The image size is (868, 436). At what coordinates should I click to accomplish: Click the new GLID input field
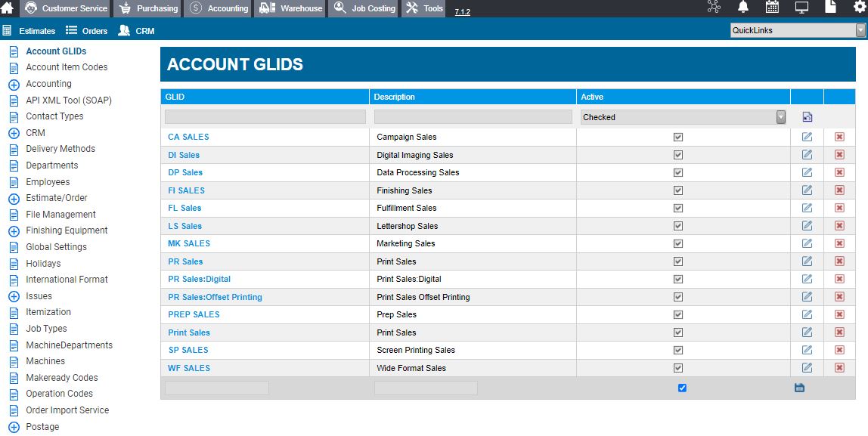point(216,388)
